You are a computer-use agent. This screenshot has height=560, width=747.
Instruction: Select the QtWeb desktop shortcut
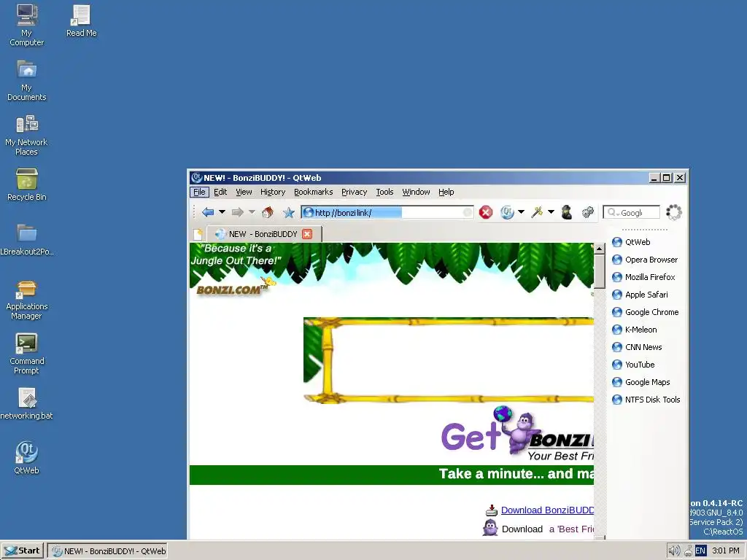(x=27, y=458)
